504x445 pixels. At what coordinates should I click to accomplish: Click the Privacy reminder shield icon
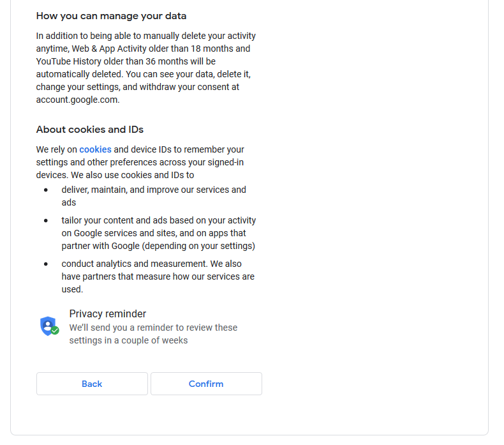click(48, 326)
